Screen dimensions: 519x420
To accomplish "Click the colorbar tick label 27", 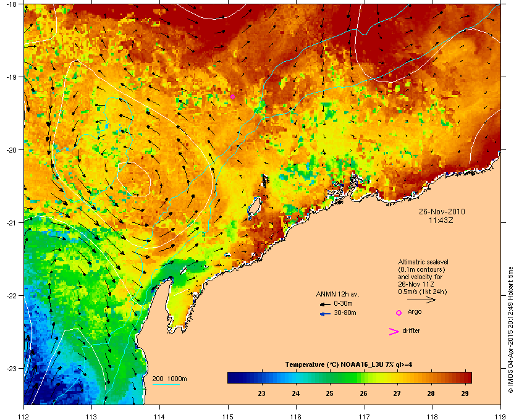I will [397, 393].
